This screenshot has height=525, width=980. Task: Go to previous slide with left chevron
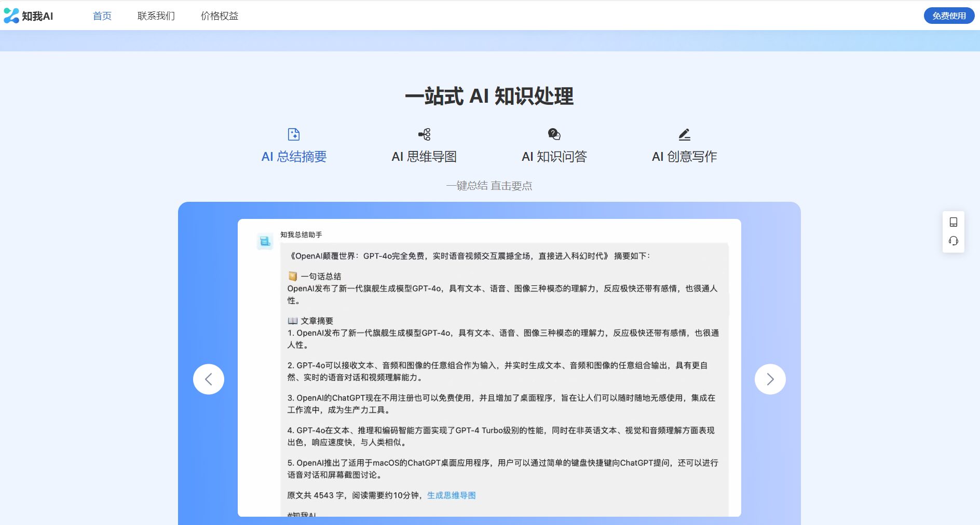(x=209, y=379)
